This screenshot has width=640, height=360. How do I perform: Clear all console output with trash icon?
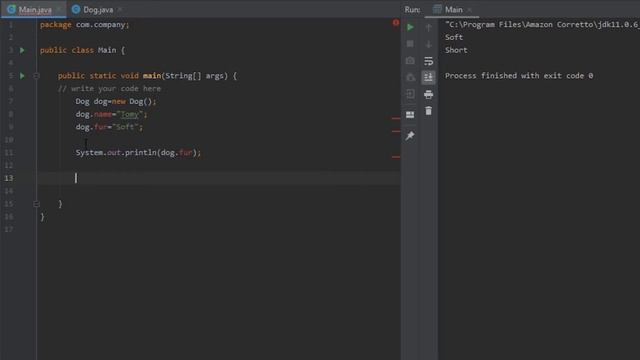[x=429, y=111]
